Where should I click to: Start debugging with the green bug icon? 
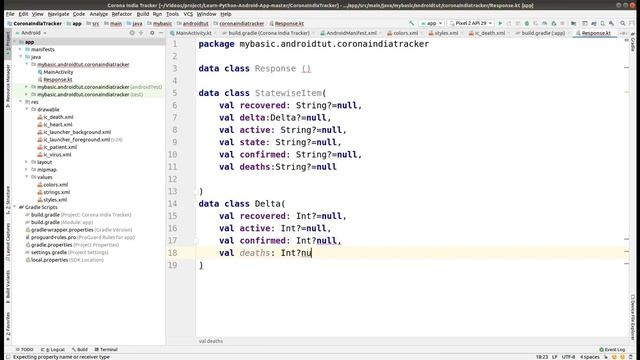[x=527, y=23]
